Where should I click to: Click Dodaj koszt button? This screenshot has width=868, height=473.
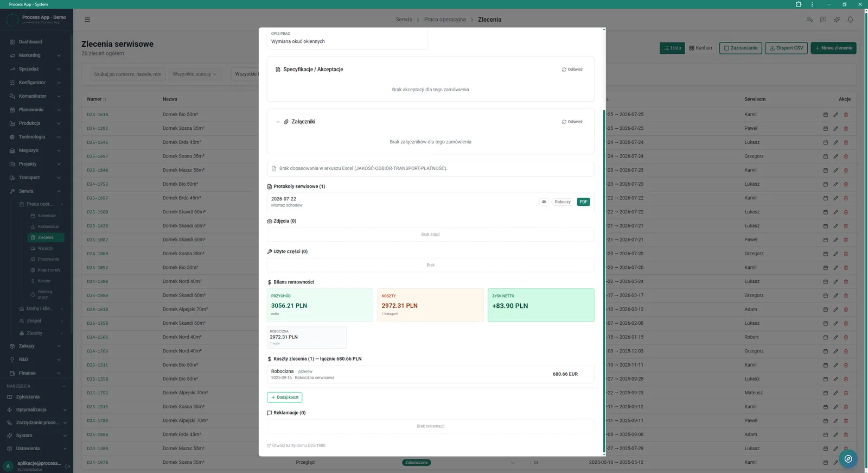[284, 398]
